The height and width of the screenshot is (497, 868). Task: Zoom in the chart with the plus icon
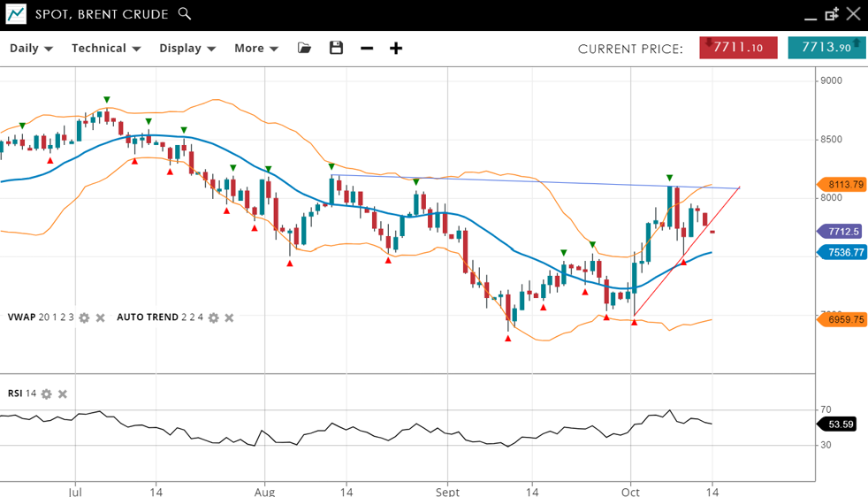[x=396, y=48]
